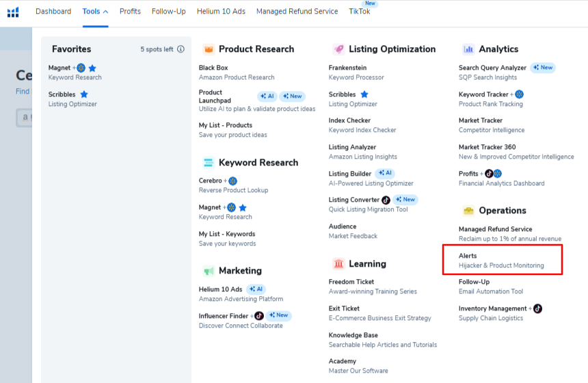The height and width of the screenshot is (383, 588).
Task: Open Magnet from the Favorites panel
Action: pos(59,68)
